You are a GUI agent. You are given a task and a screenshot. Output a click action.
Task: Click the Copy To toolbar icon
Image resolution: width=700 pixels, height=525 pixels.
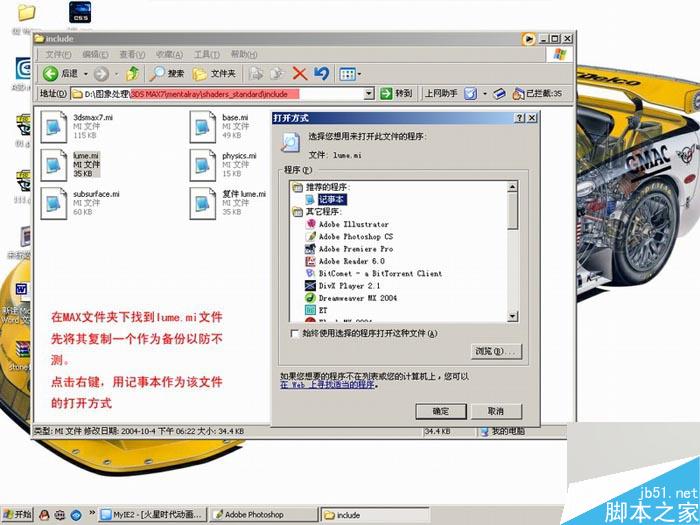(x=277, y=74)
